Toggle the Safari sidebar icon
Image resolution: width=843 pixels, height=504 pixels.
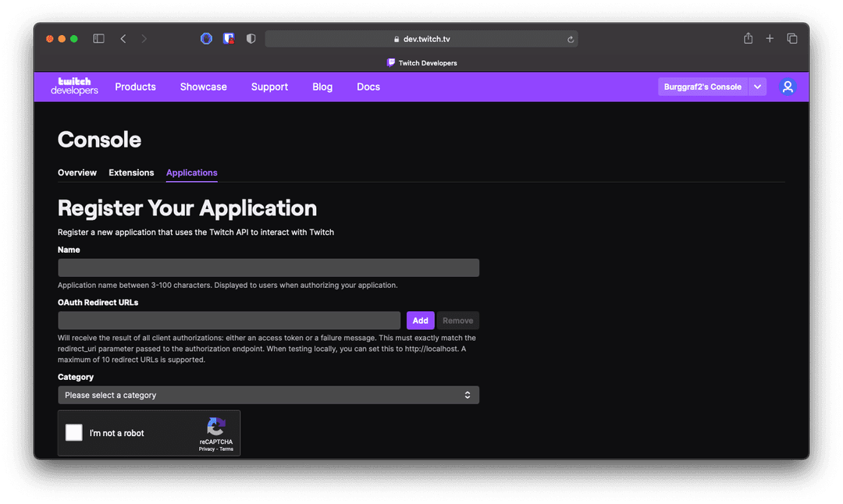[x=98, y=37]
